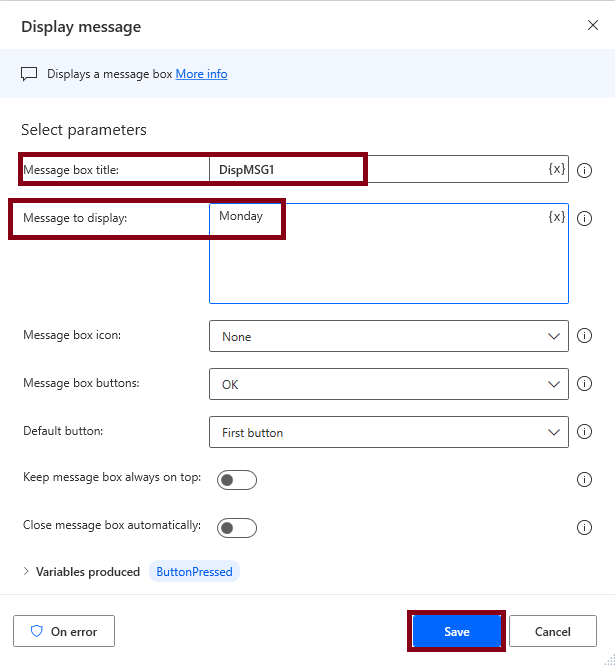Viewport: 615px width, 666px height.
Task: Toggle Keep message box always on top
Action: click(238, 480)
